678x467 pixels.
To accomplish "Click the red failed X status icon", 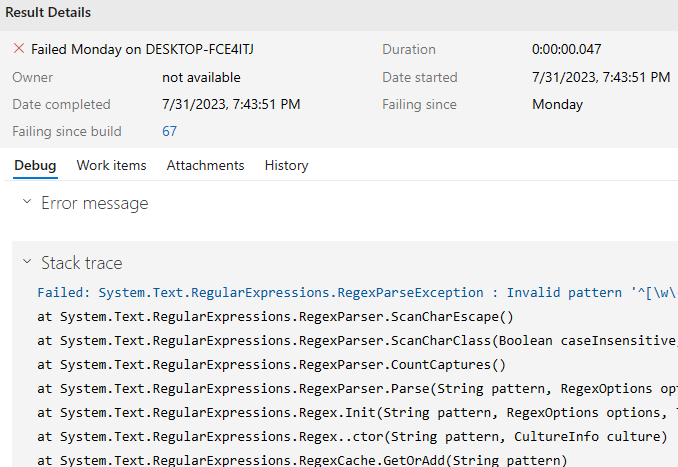I will click(19, 48).
